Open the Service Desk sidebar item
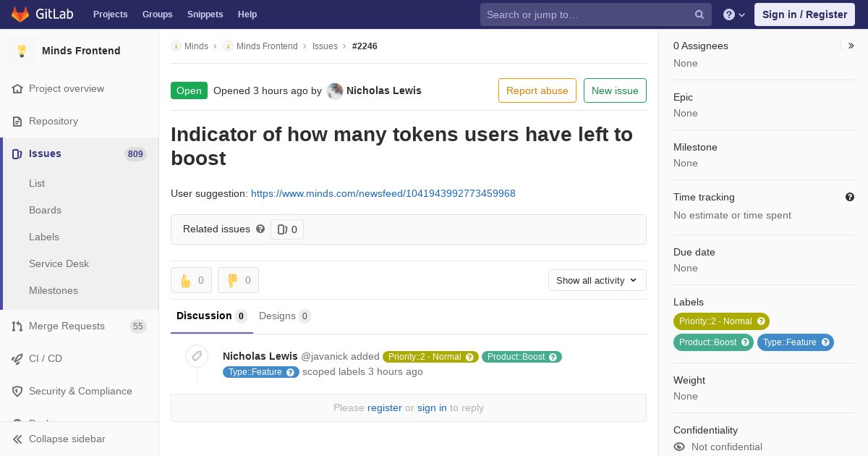This screenshot has height=456, width=868. 59,263
